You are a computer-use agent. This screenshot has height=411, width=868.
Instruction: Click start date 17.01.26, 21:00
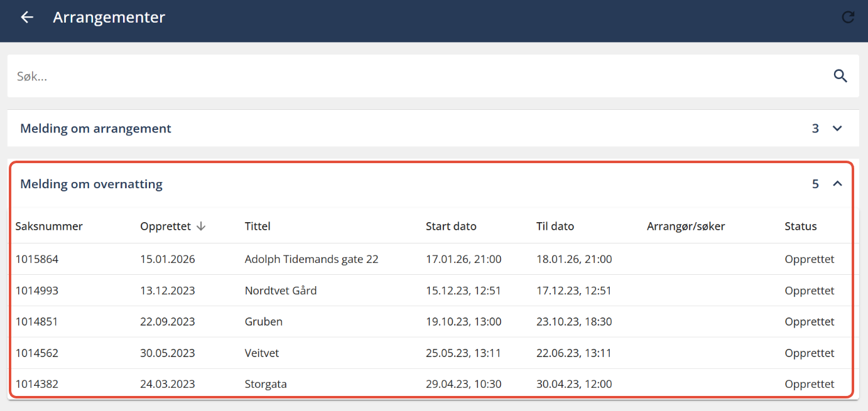tap(464, 259)
